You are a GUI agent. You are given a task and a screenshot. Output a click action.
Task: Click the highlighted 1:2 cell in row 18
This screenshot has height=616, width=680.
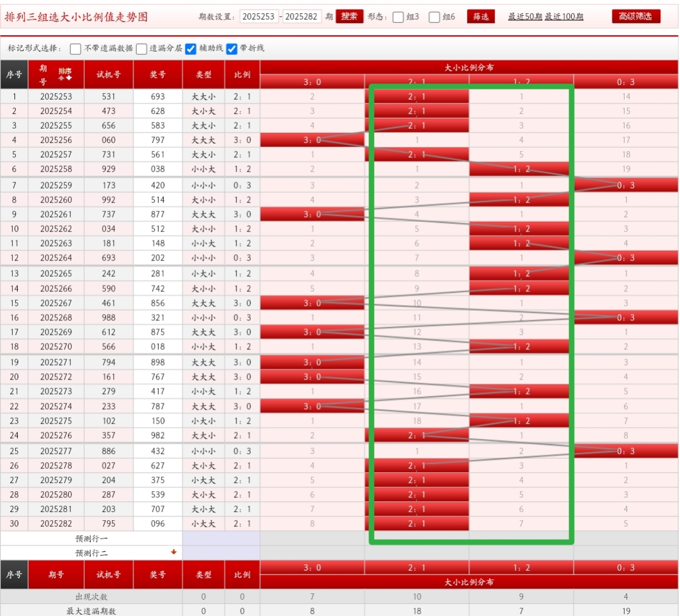pos(521,347)
